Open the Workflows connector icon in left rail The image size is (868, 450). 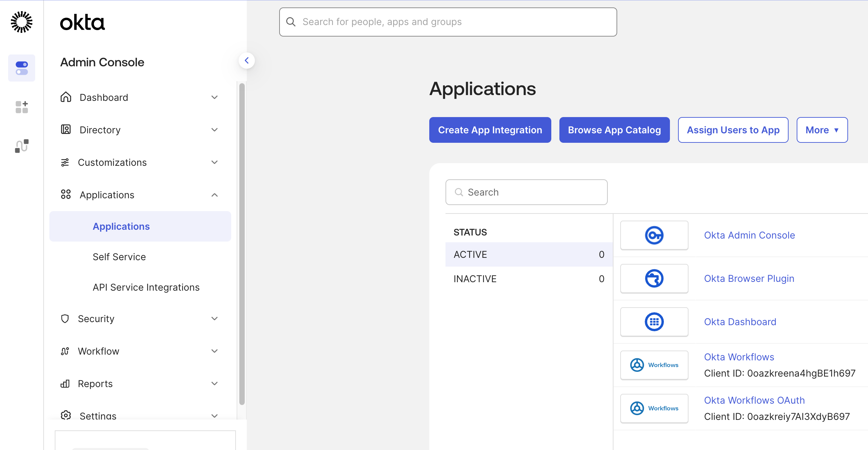pos(22,146)
